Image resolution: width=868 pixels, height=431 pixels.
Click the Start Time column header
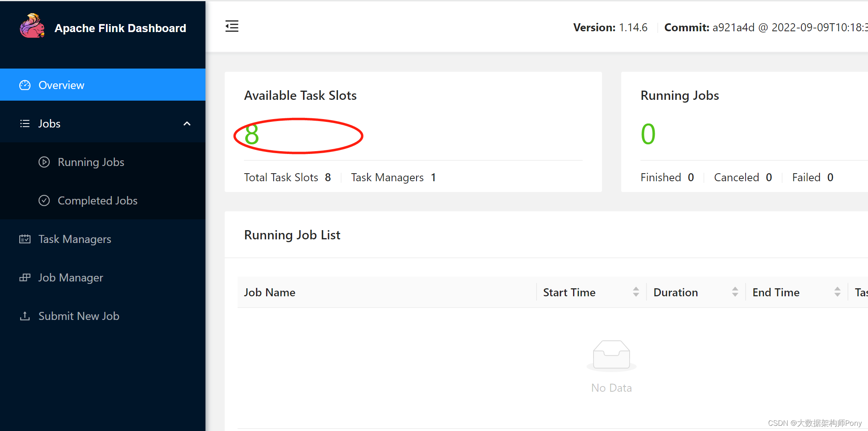pos(592,292)
